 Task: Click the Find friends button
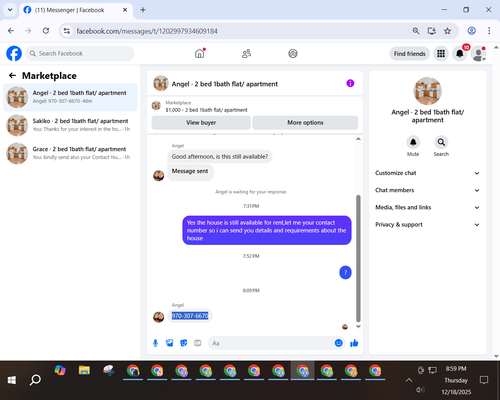pyautogui.click(x=410, y=54)
